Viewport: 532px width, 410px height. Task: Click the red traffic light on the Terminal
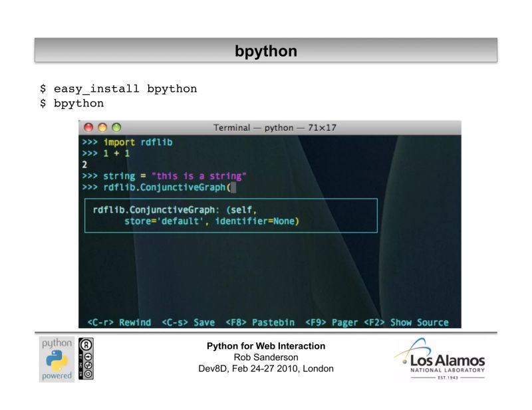(x=90, y=127)
